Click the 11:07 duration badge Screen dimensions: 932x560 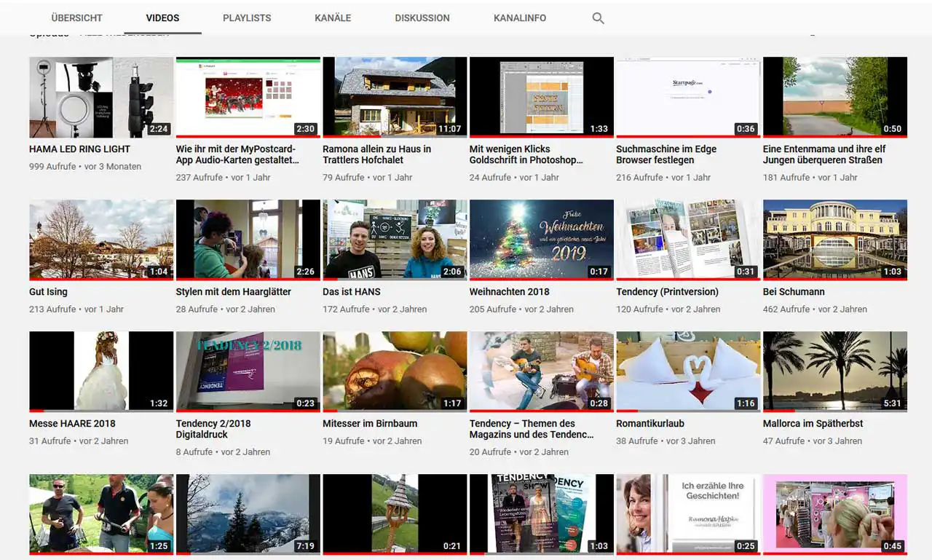pos(449,129)
